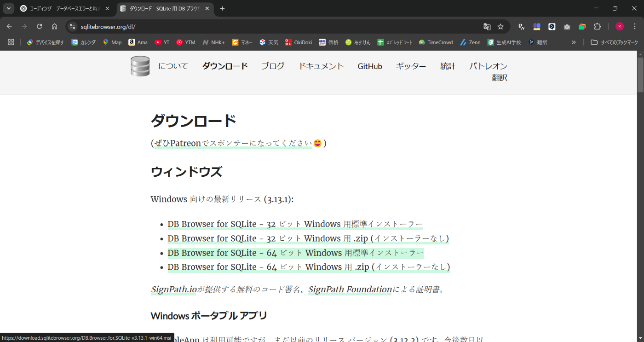Bookmark this page with the star icon
The image size is (644, 342).
(500, 27)
